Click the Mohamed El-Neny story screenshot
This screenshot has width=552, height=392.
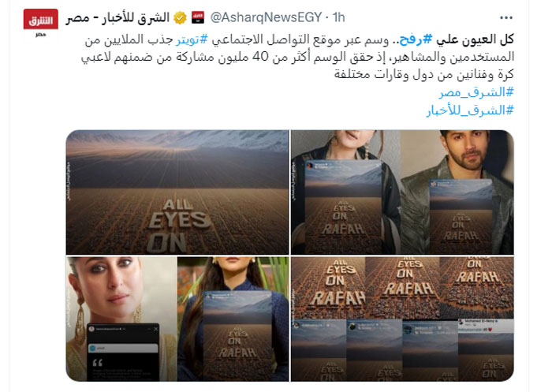(486, 350)
